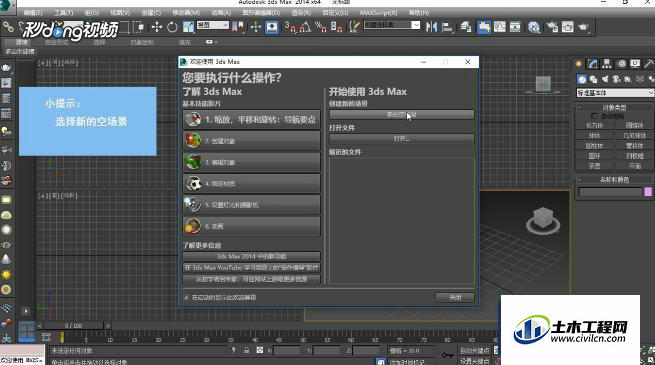Viewport: 655px width, 365px height.
Task: Toggle the Graphite ribbon icon
Action: pyautogui.click(x=484, y=28)
